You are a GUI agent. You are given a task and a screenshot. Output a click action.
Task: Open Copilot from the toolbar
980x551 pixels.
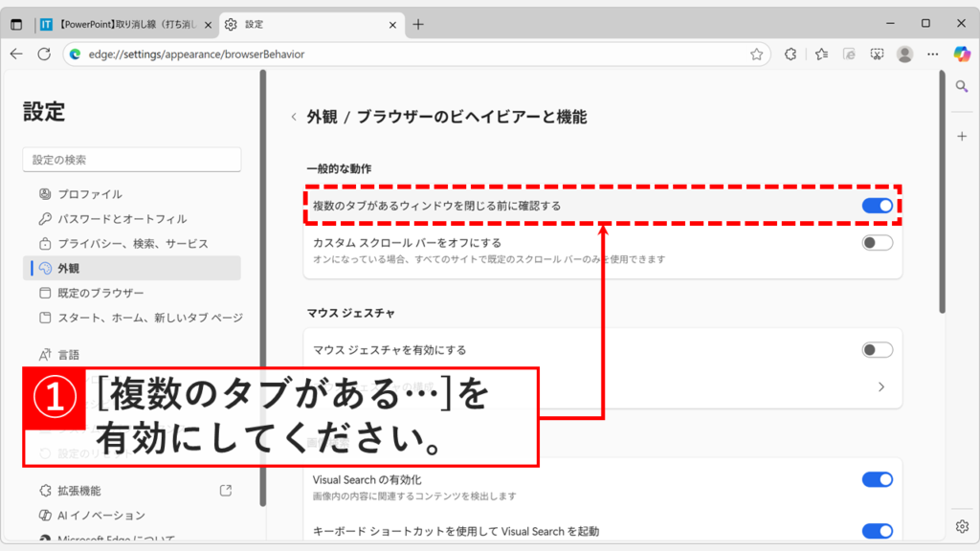point(962,55)
